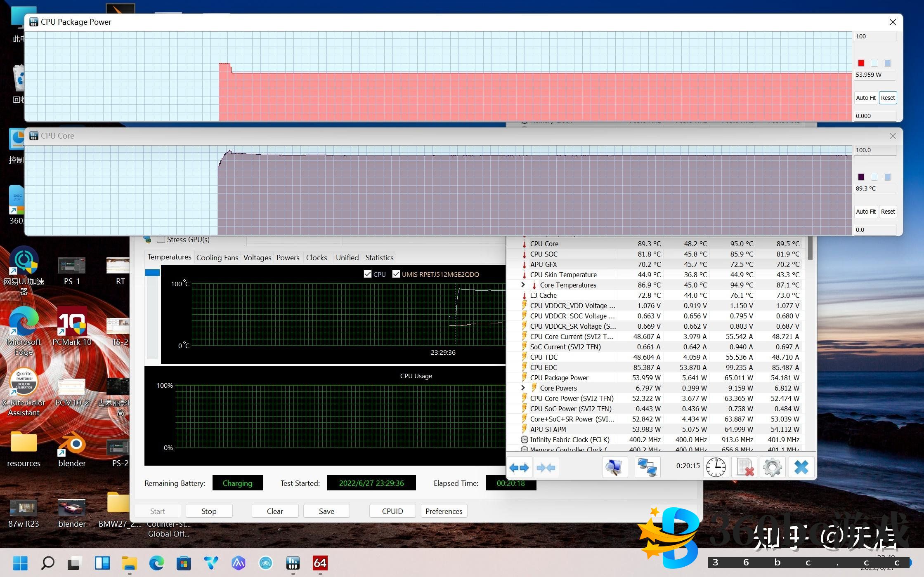Enable the Stress GPU(s) checkbox

point(161,240)
